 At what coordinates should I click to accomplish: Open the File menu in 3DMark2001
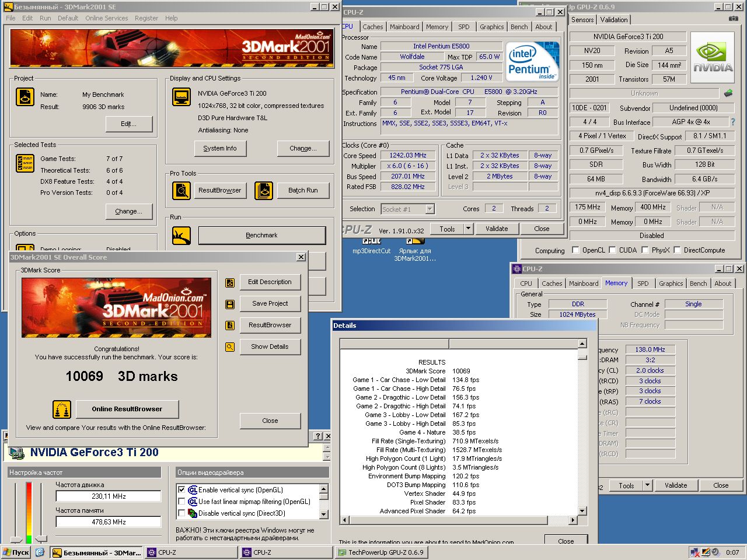(11, 18)
